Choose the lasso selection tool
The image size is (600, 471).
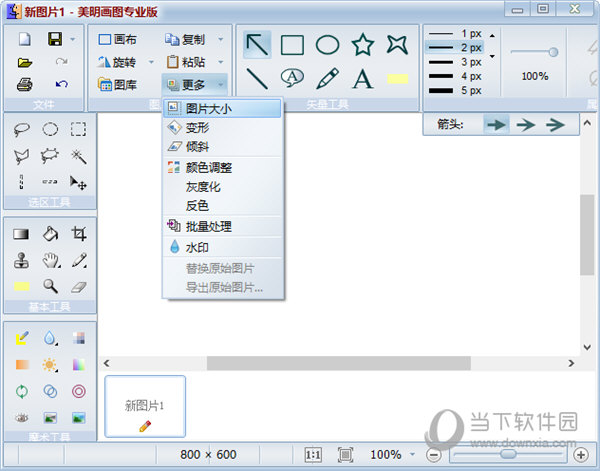pos(21,129)
